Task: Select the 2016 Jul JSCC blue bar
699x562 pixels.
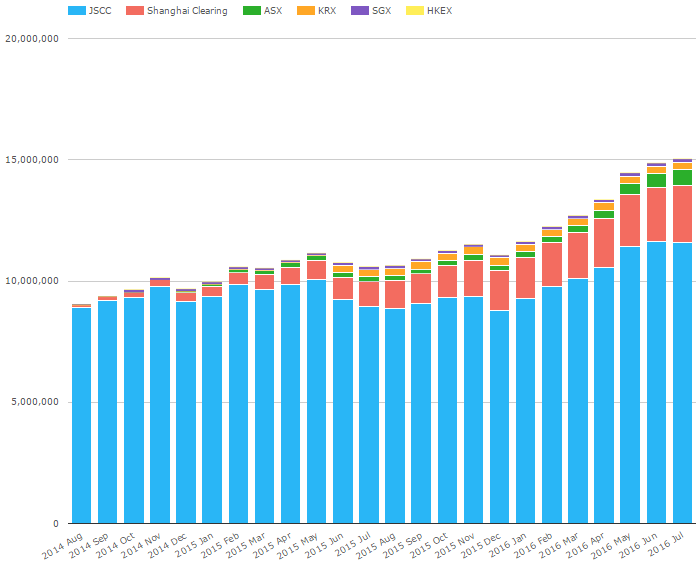Action: pyautogui.click(x=683, y=383)
